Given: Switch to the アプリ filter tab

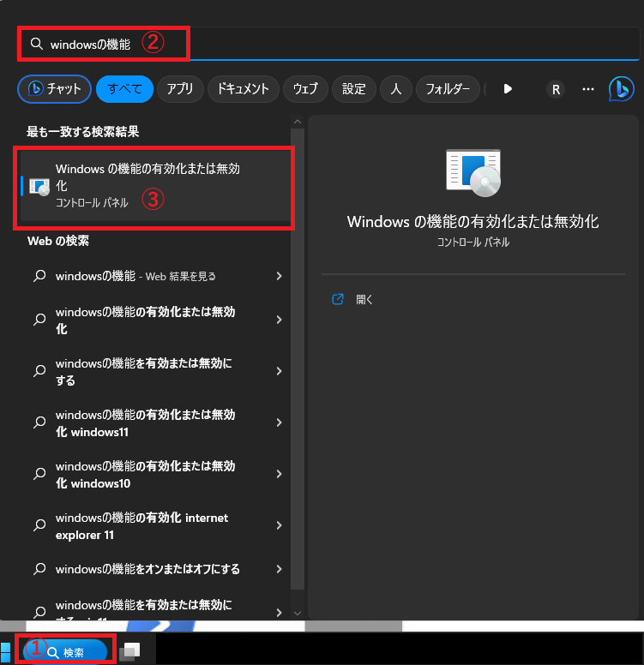Looking at the screenshot, I should pyautogui.click(x=180, y=89).
